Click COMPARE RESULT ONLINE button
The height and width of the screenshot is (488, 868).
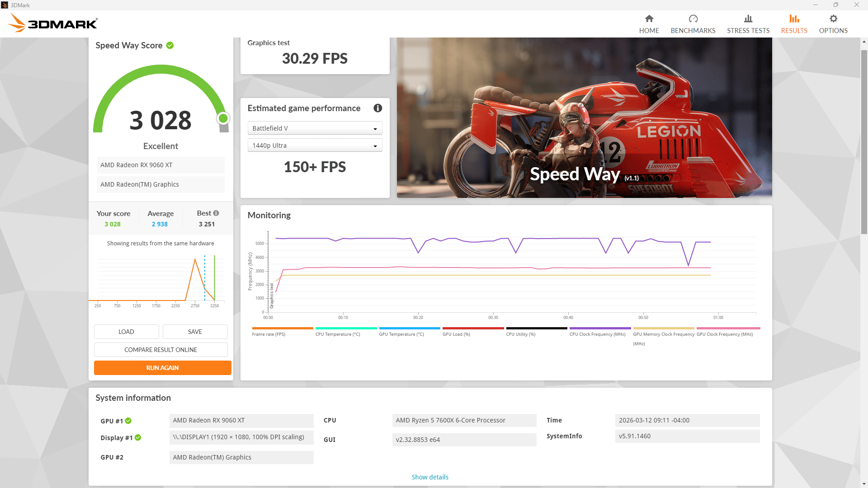[x=160, y=350]
